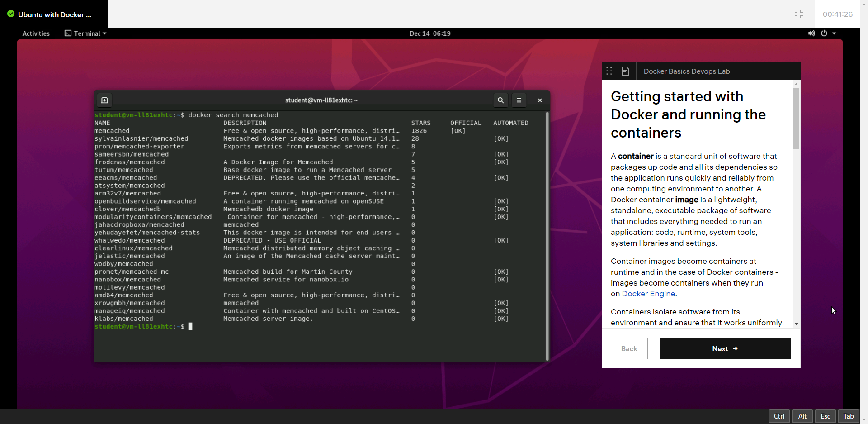Open the Docker Engine link
868x424 pixels.
point(648,294)
